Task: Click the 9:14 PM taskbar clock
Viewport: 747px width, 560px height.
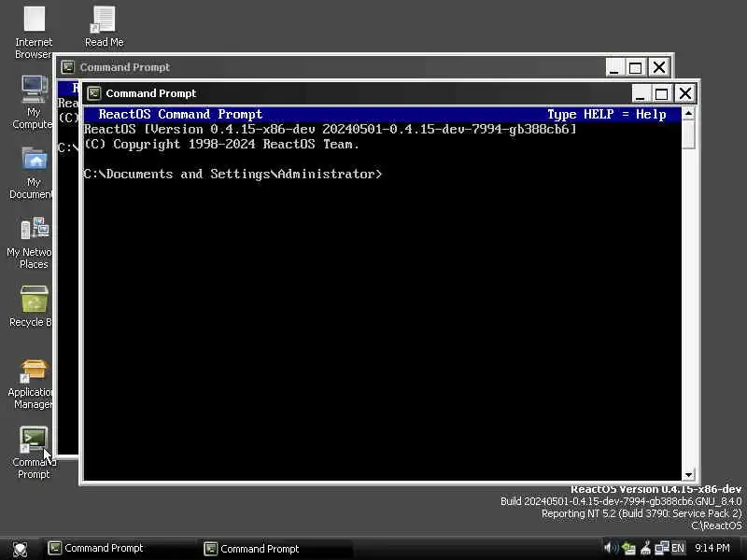Action: [712, 548]
